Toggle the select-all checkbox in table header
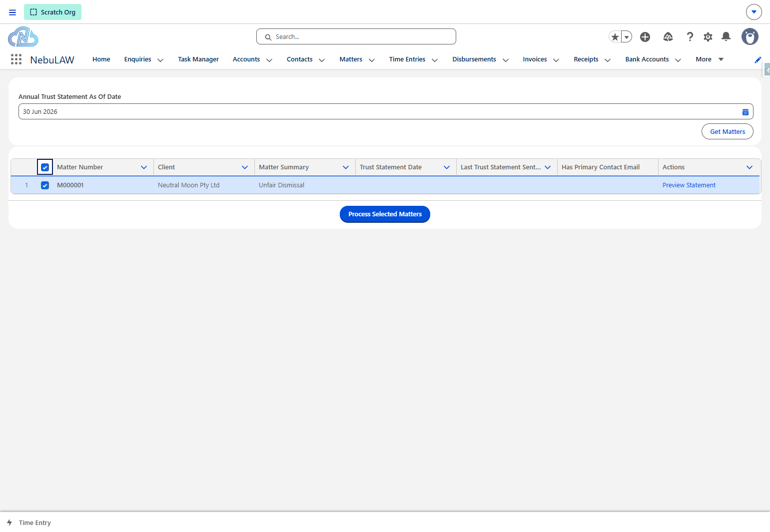This screenshot has width=770, height=532. tap(45, 167)
